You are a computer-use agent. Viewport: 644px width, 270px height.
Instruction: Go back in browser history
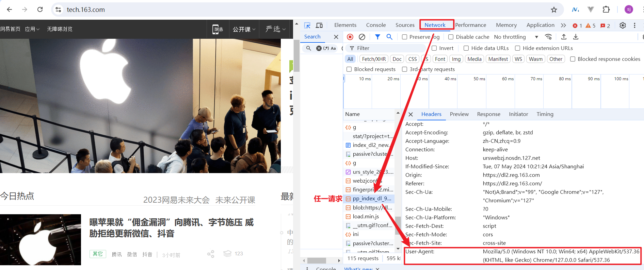click(10, 10)
